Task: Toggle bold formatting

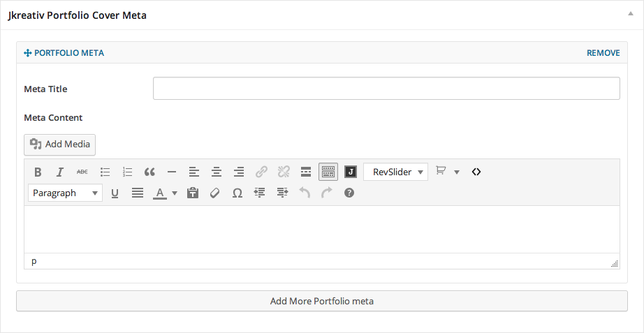Action: [38, 172]
